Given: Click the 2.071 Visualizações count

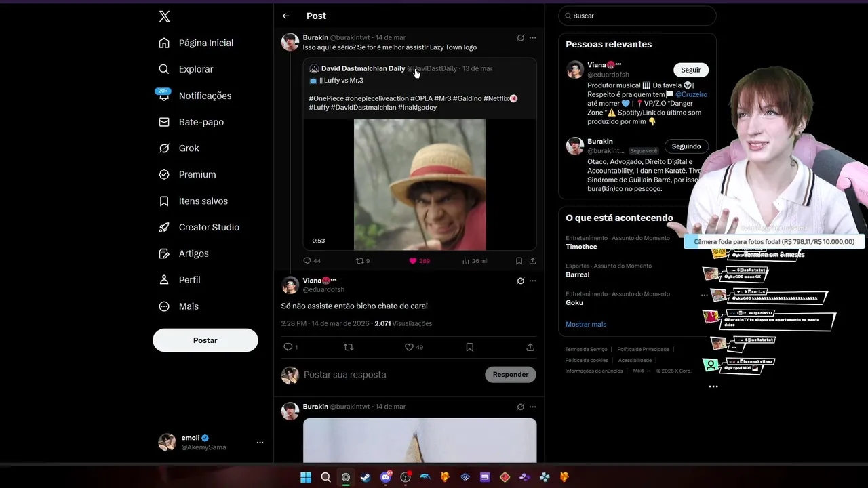Looking at the screenshot, I should (403, 323).
